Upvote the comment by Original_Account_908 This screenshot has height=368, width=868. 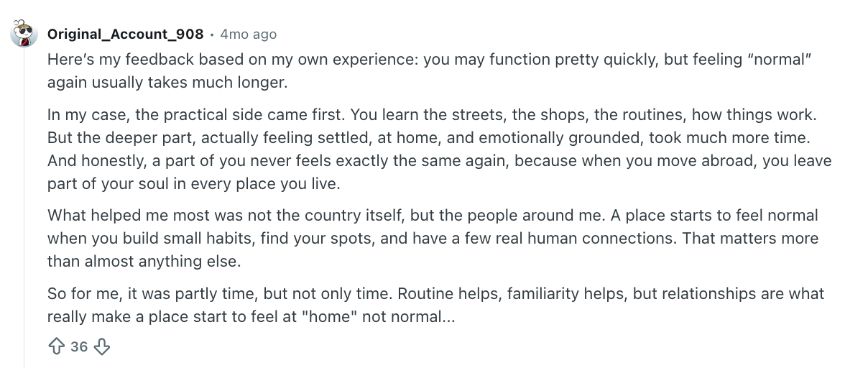(x=57, y=347)
